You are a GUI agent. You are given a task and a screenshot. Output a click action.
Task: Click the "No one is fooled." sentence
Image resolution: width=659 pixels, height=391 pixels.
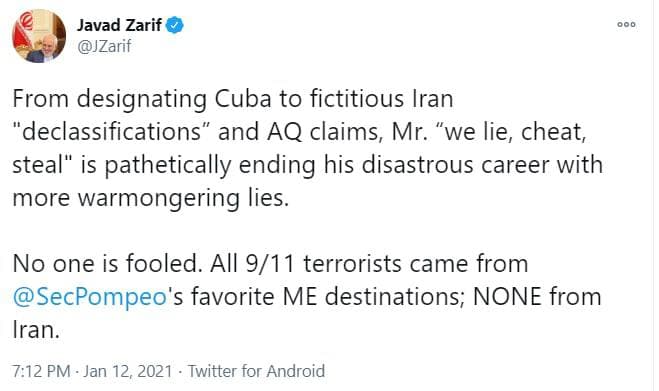(105, 264)
